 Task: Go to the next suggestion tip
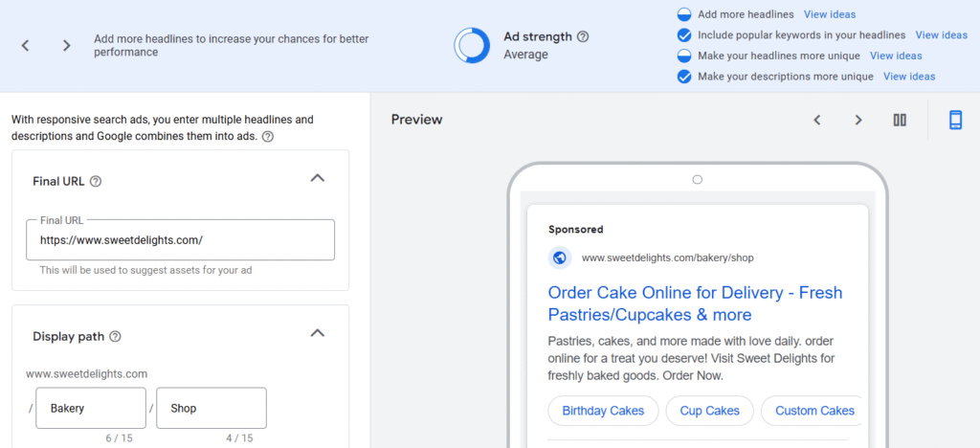(66, 46)
